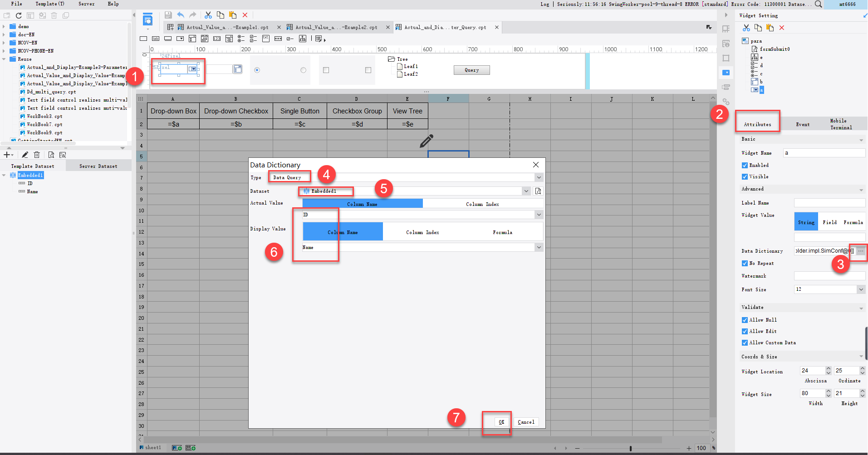Click search magnifier icon at top right

click(x=818, y=4)
